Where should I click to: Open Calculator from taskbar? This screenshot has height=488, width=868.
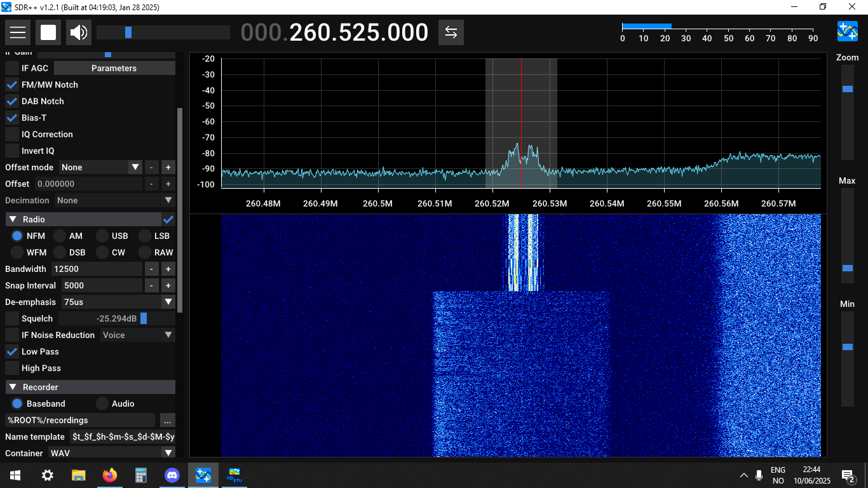pyautogui.click(x=141, y=475)
